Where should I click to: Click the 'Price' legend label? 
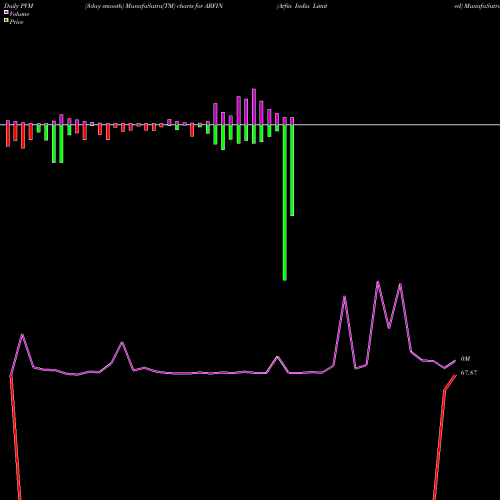click(x=16, y=22)
